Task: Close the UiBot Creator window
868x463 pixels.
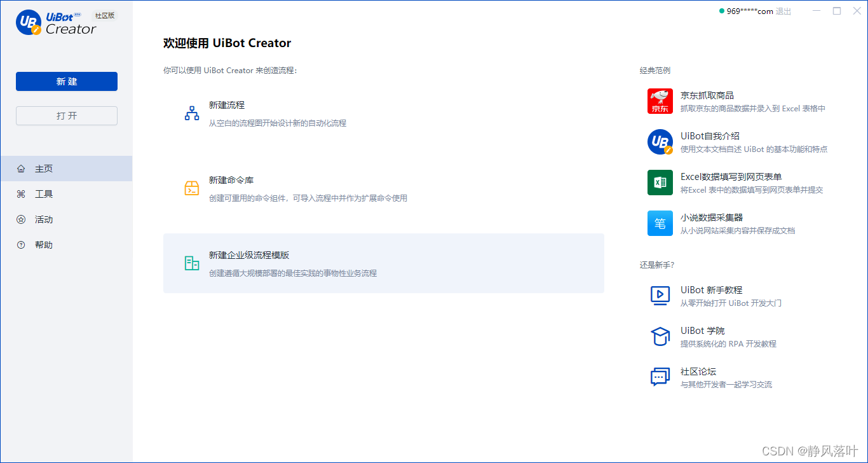Action: click(x=857, y=11)
